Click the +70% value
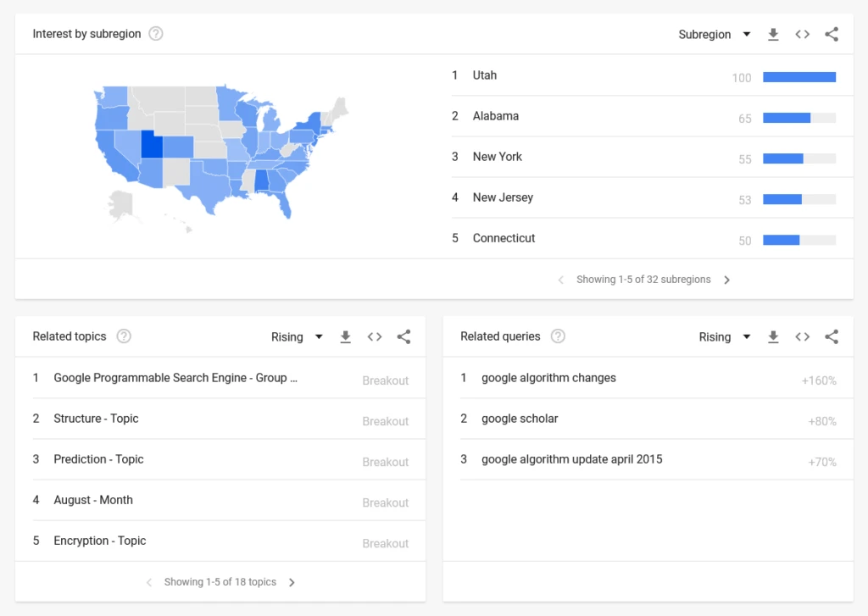 [x=822, y=462]
